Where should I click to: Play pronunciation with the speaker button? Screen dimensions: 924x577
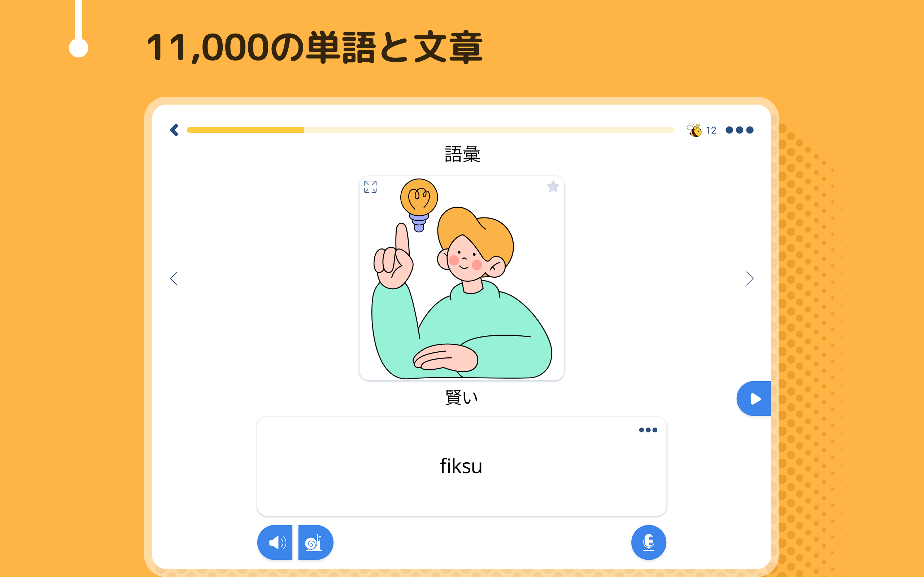pos(275,542)
